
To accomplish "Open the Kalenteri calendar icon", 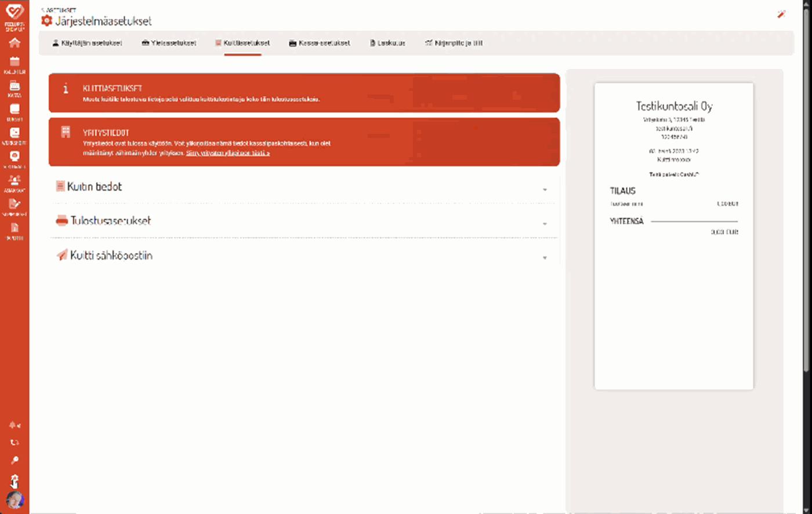I will [14, 63].
